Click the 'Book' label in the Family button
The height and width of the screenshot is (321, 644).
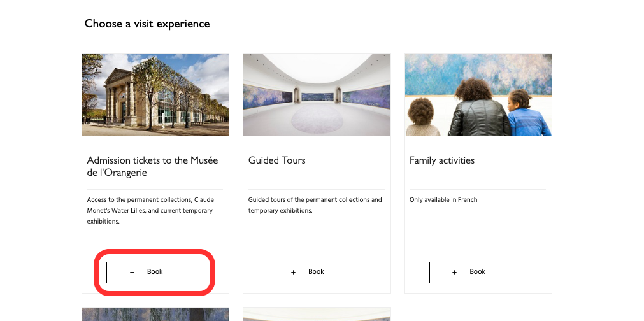[x=478, y=272]
